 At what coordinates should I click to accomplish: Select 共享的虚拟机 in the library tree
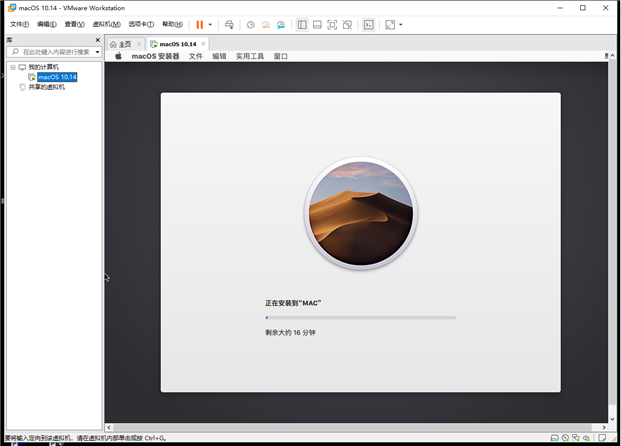point(46,87)
